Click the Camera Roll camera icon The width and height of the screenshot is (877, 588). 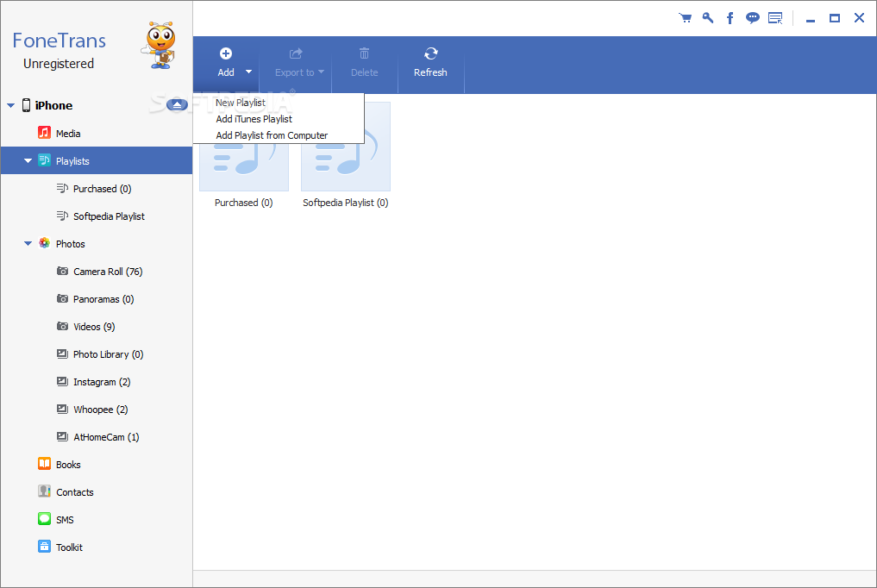point(63,271)
